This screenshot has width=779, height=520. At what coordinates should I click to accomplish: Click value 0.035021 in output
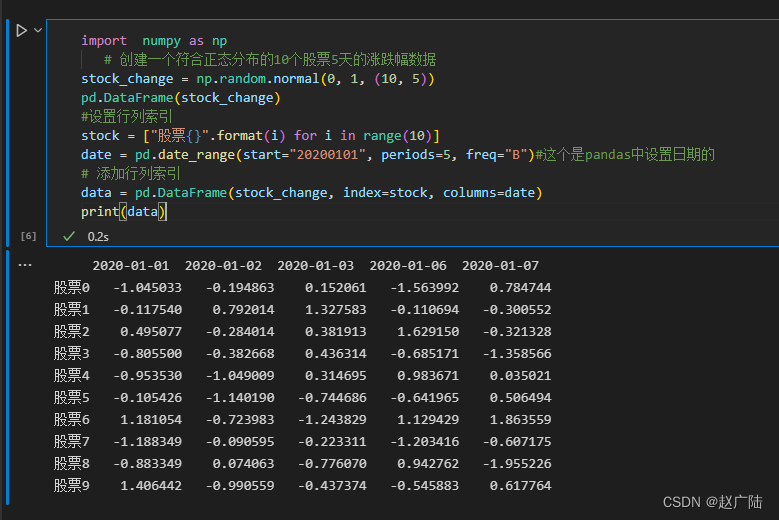(521, 375)
